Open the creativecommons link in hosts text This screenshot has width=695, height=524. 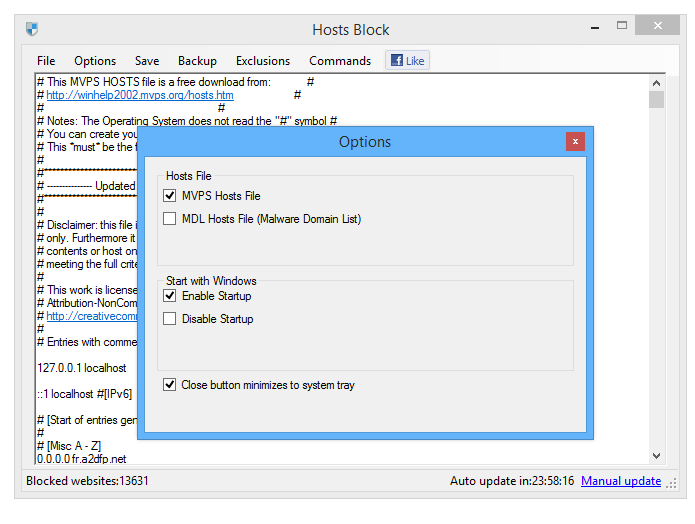92,316
